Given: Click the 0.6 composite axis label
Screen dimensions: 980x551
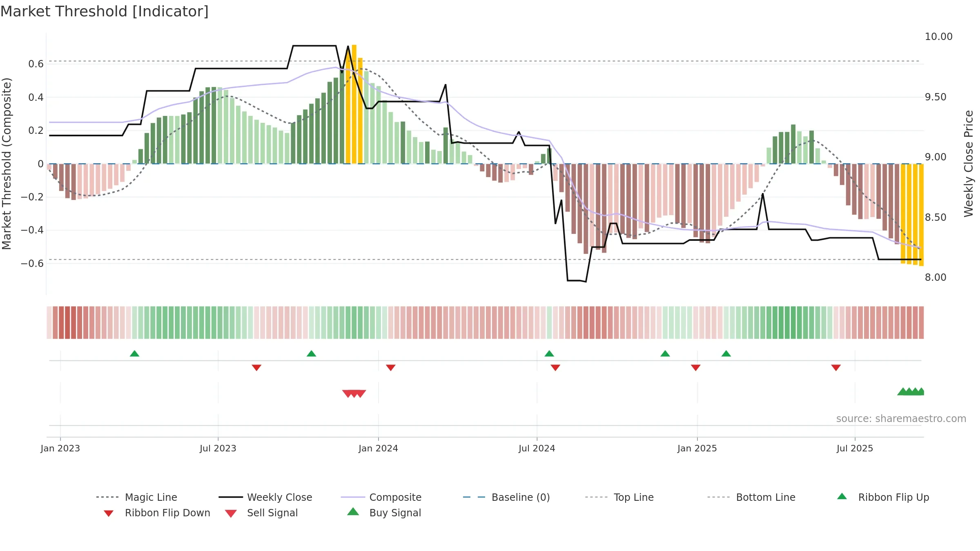Looking at the screenshot, I should click(x=36, y=64).
